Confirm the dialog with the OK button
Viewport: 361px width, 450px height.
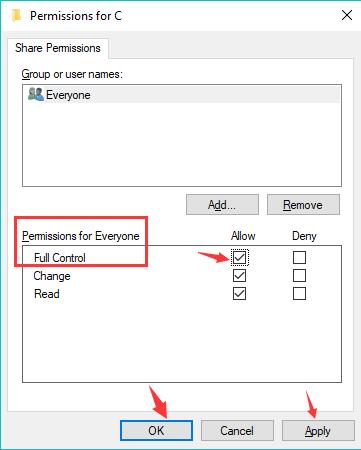(x=156, y=430)
